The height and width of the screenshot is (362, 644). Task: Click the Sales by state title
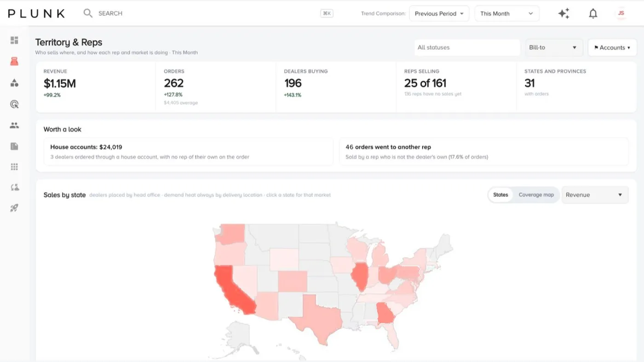coord(65,195)
